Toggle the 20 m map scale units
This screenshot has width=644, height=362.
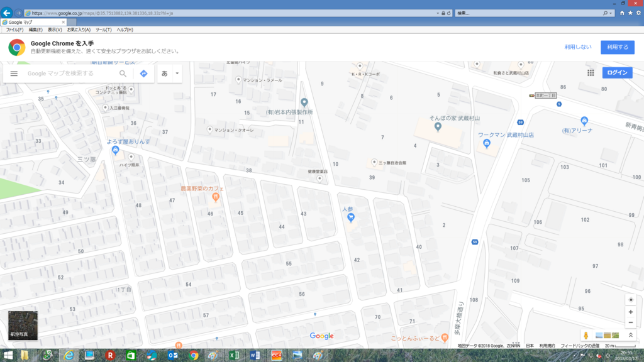(619, 346)
